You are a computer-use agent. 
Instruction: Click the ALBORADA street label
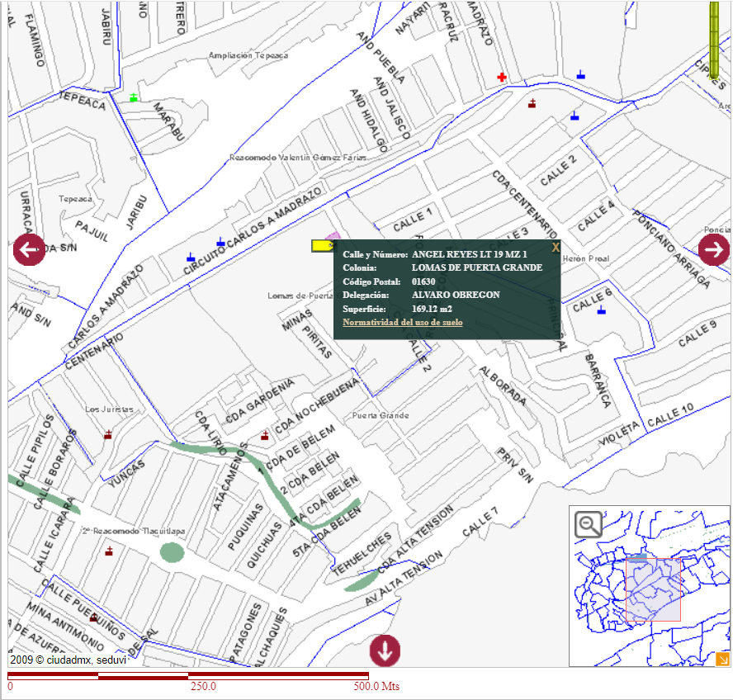point(503,385)
